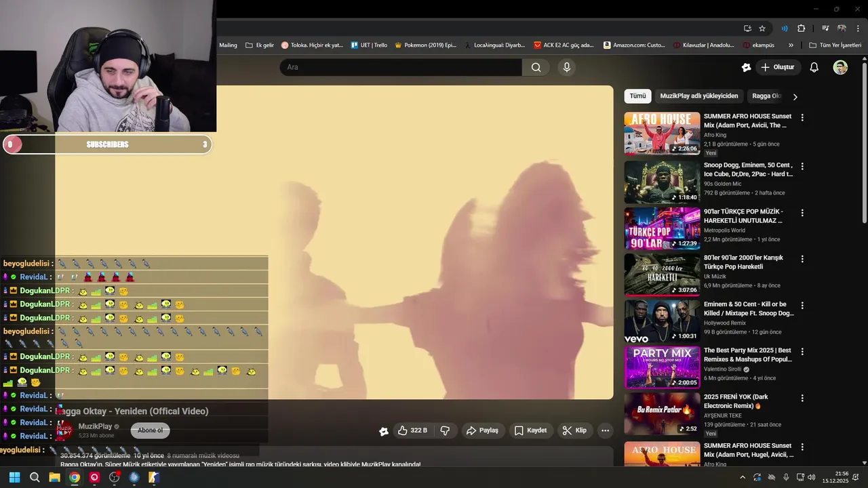Click the Premium gift icon beside Oluştur
This screenshot has width=868, height=488.
[747, 67]
